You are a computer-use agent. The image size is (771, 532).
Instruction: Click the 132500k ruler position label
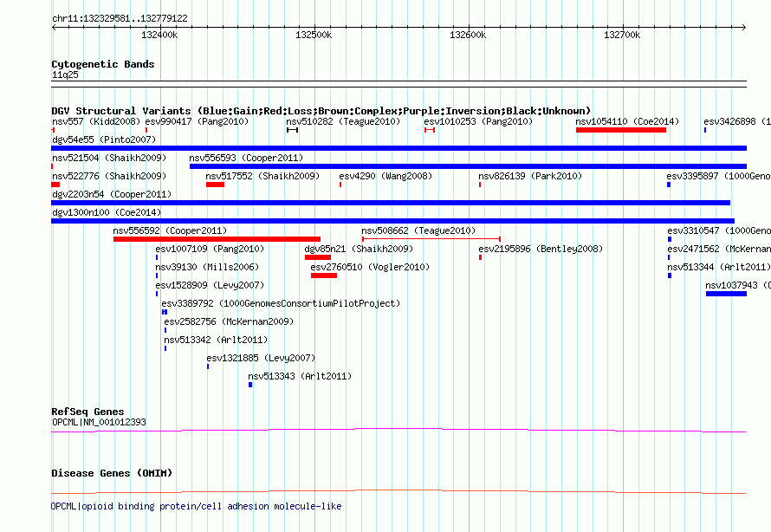tap(314, 35)
